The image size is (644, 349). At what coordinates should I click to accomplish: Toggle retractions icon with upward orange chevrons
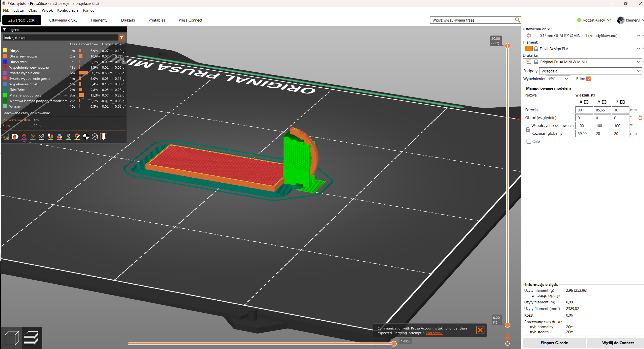coord(24,137)
